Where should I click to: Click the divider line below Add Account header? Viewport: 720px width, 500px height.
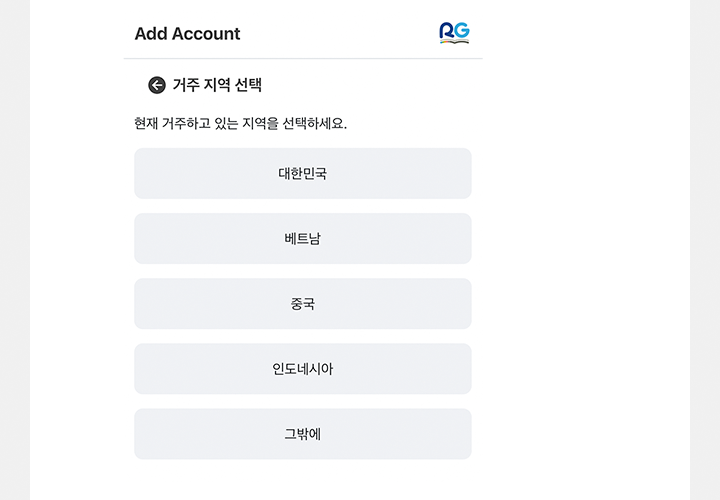(x=302, y=59)
